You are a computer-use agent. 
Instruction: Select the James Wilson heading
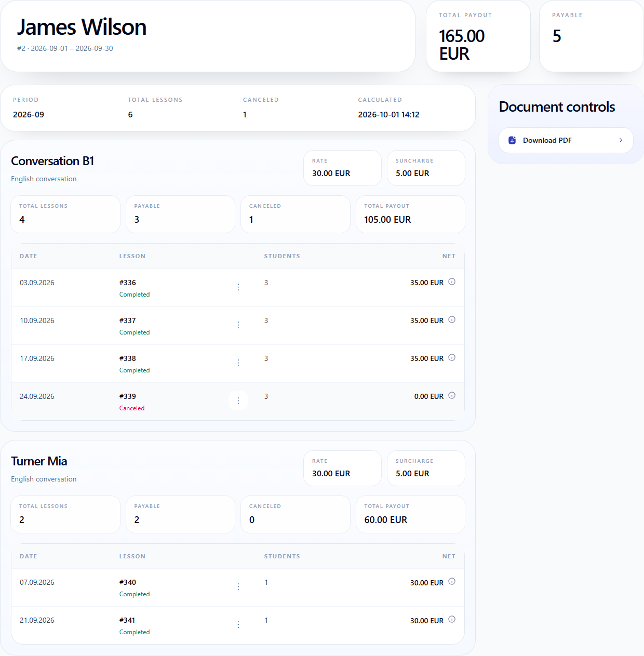point(82,27)
